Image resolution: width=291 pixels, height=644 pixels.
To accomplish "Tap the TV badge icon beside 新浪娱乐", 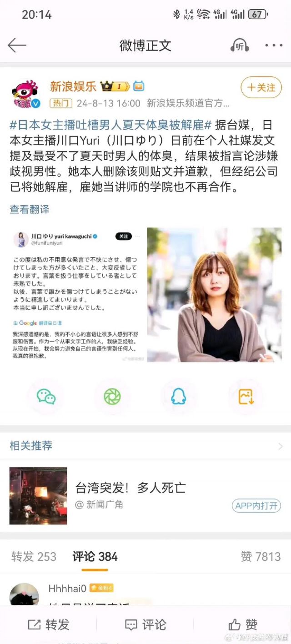I will point(139,86).
